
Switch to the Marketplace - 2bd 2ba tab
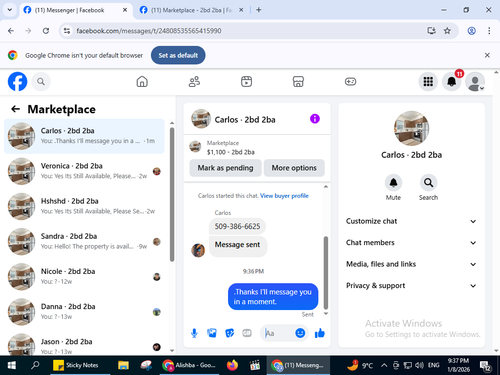point(192,10)
